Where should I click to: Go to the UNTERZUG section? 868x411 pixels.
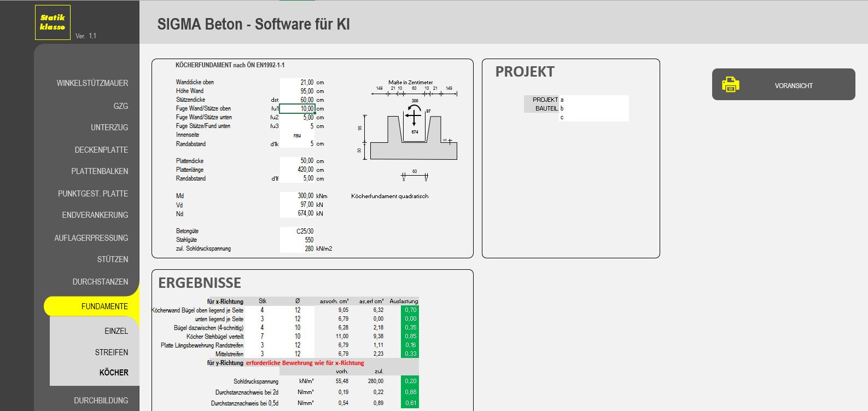(x=109, y=128)
